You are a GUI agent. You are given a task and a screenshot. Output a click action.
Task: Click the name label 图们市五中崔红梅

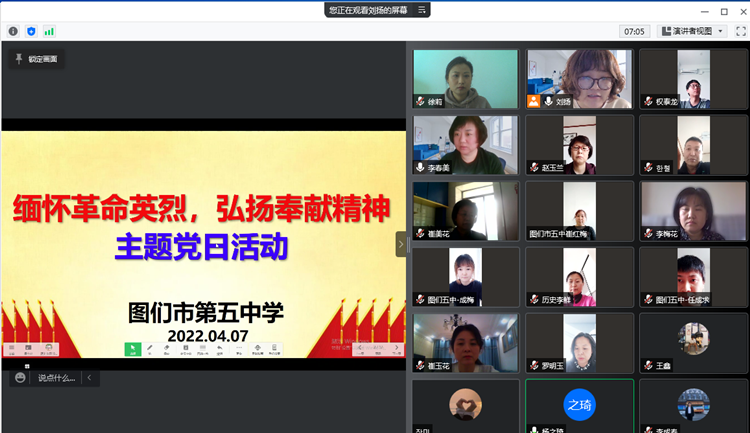[x=558, y=234]
